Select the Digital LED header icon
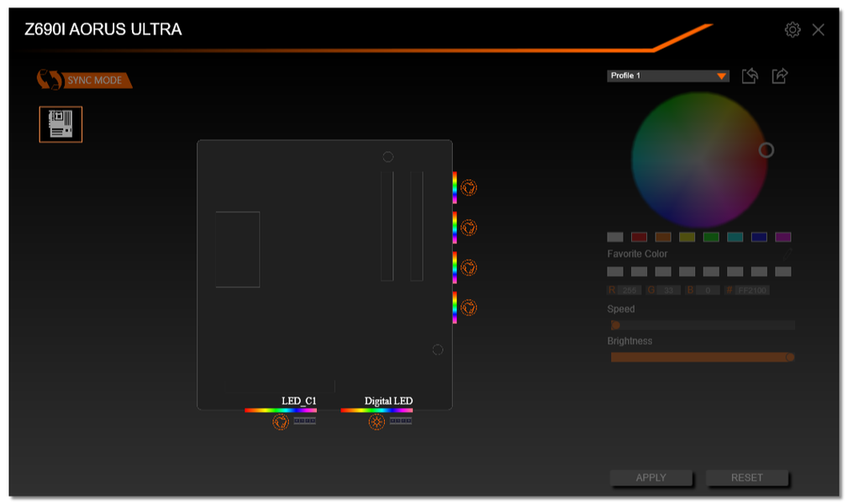Viewport: 848px width, 504px height. pyautogui.click(x=377, y=422)
